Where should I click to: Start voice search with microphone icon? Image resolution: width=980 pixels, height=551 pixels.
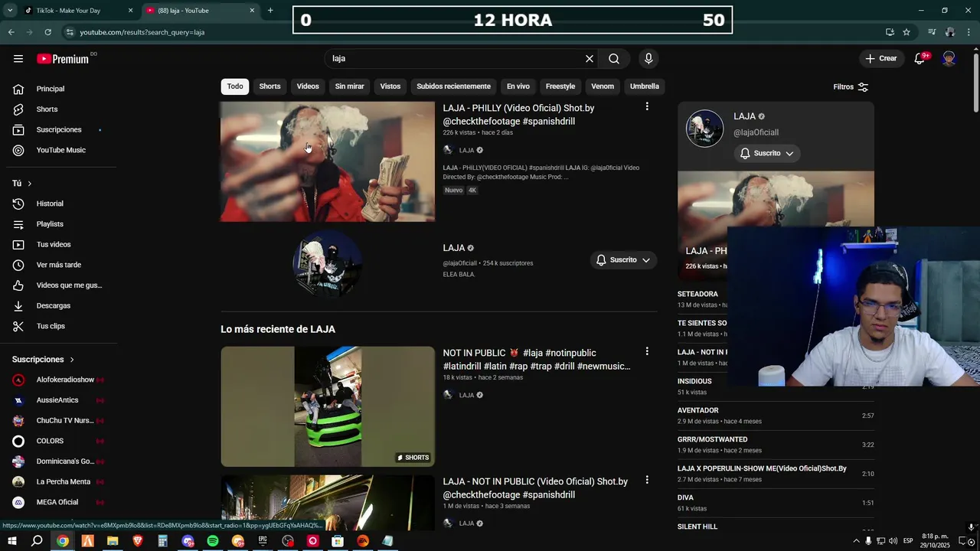click(648, 59)
